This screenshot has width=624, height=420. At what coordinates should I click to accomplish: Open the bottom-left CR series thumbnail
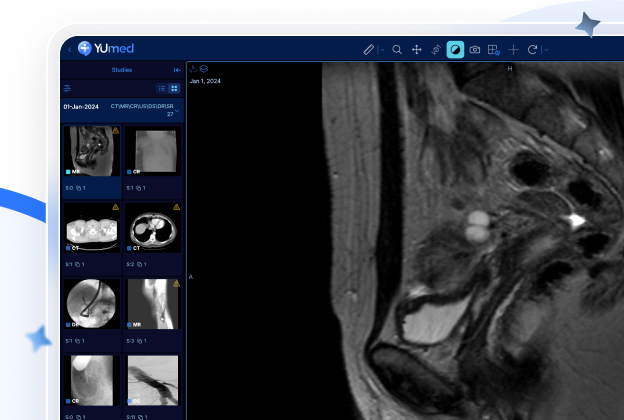point(92,380)
